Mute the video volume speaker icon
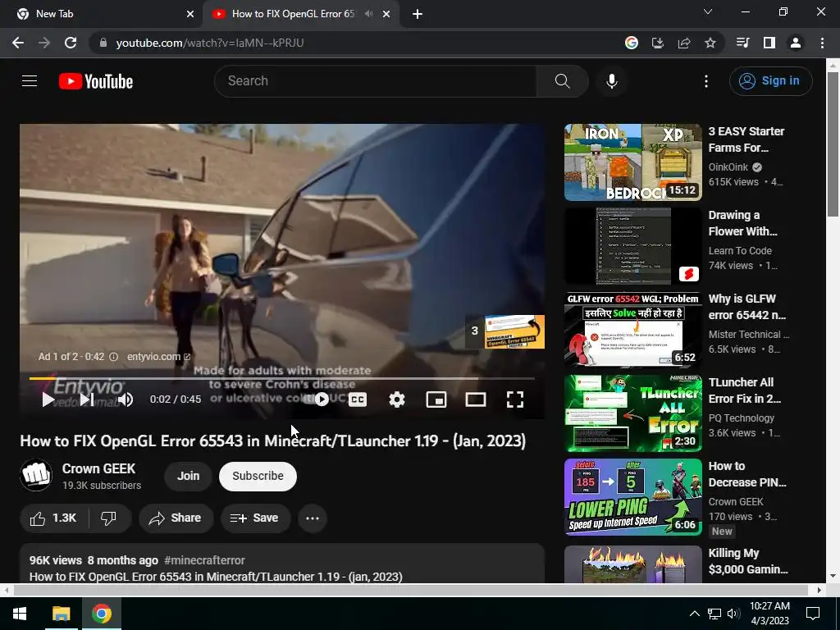The height and width of the screenshot is (630, 840). (126, 399)
